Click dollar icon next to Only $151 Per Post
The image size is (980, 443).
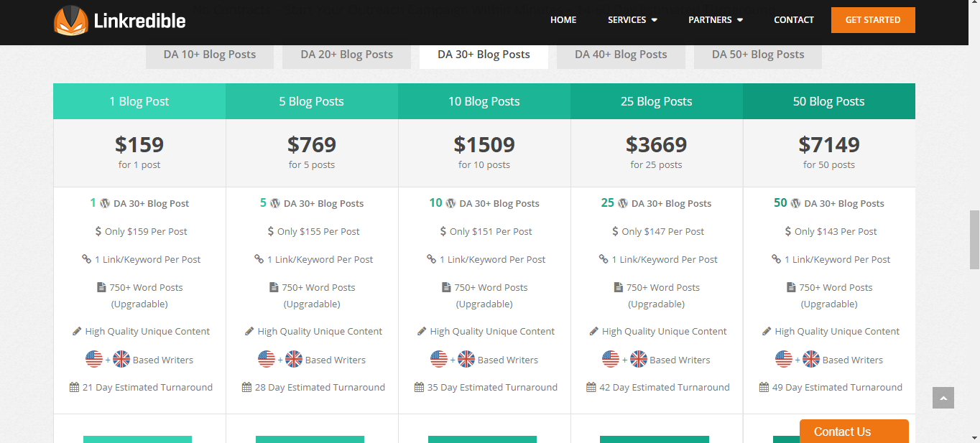click(443, 231)
